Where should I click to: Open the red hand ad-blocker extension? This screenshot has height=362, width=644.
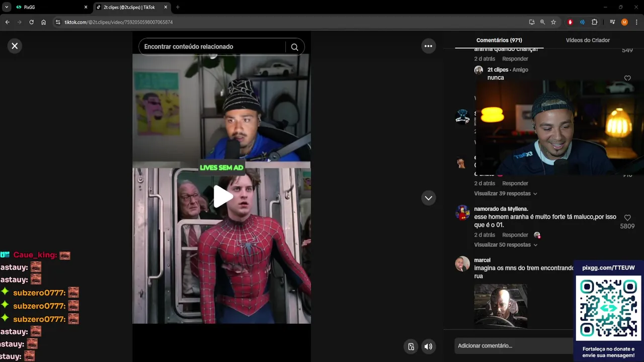pyautogui.click(x=570, y=22)
